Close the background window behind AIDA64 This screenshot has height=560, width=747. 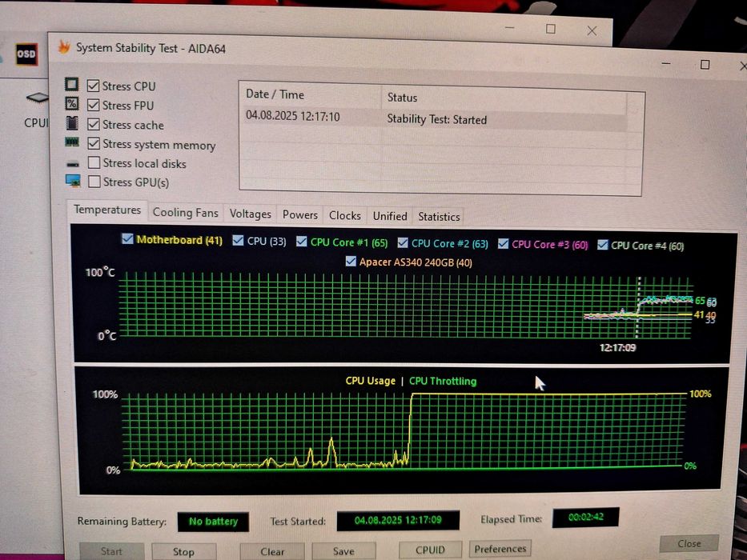592,30
